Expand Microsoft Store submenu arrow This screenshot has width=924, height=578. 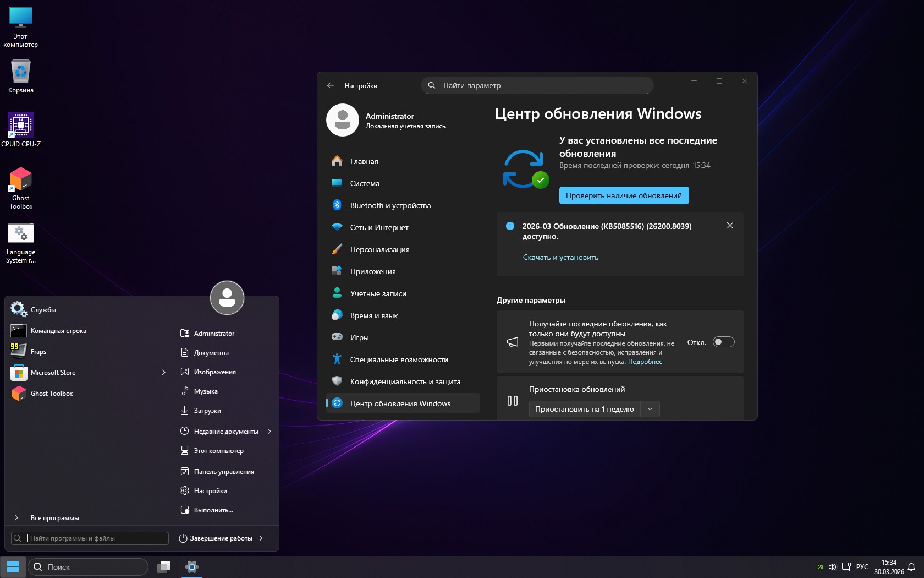[163, 373]
